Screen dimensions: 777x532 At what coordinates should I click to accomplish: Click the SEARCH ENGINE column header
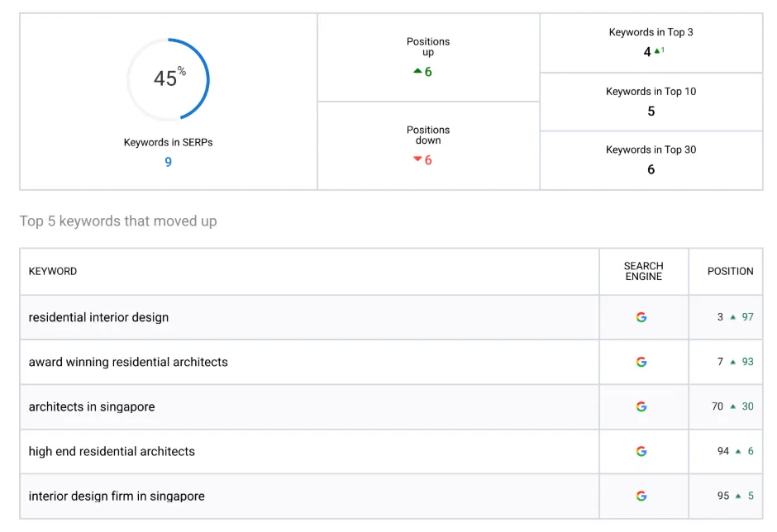(643, 271)
